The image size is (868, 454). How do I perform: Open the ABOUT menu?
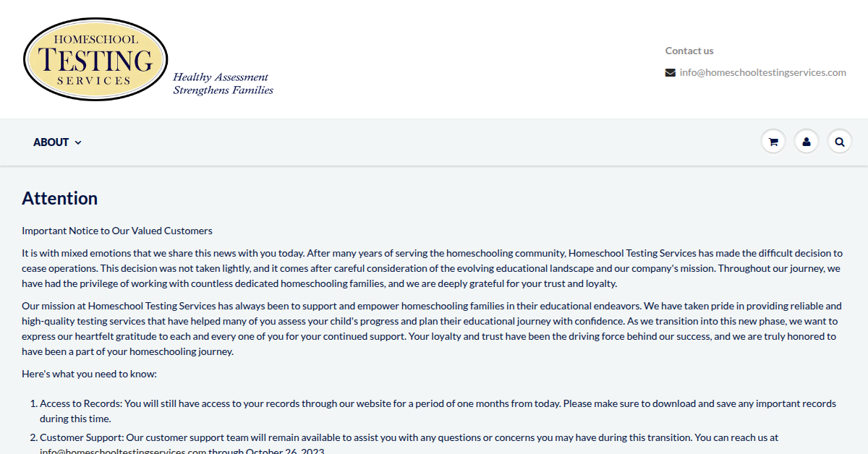point(51,142)
